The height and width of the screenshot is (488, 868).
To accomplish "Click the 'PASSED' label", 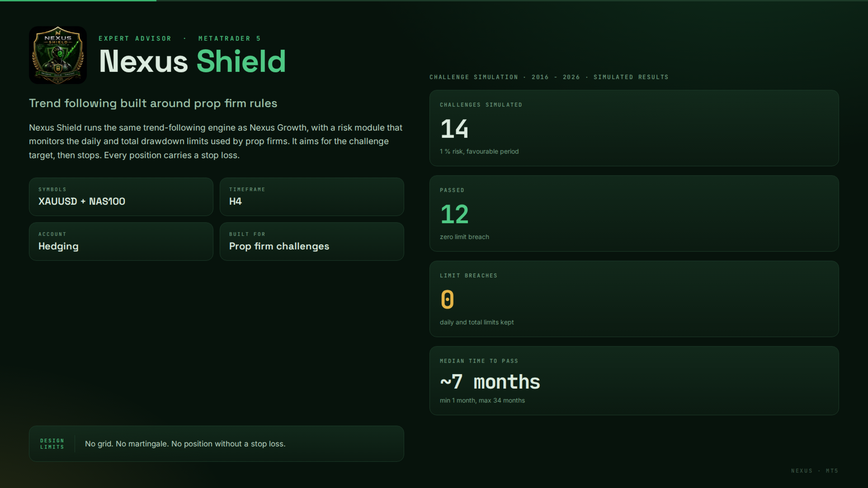I will point(452,190).
